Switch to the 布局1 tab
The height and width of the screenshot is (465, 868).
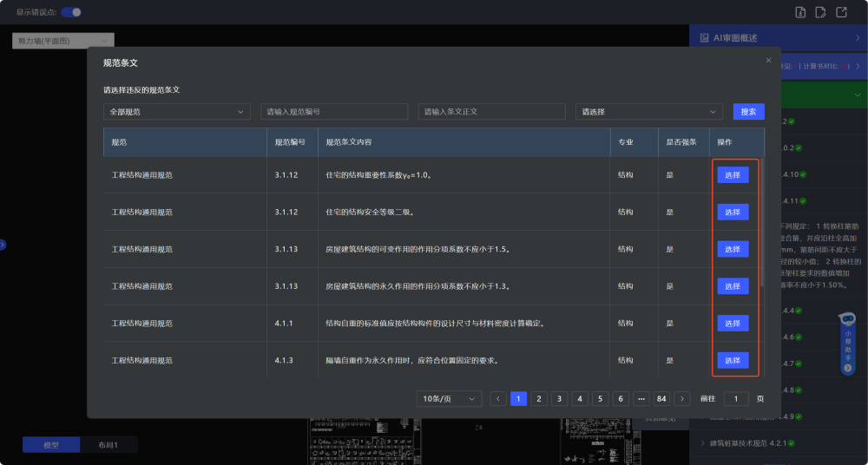point(108,444)
